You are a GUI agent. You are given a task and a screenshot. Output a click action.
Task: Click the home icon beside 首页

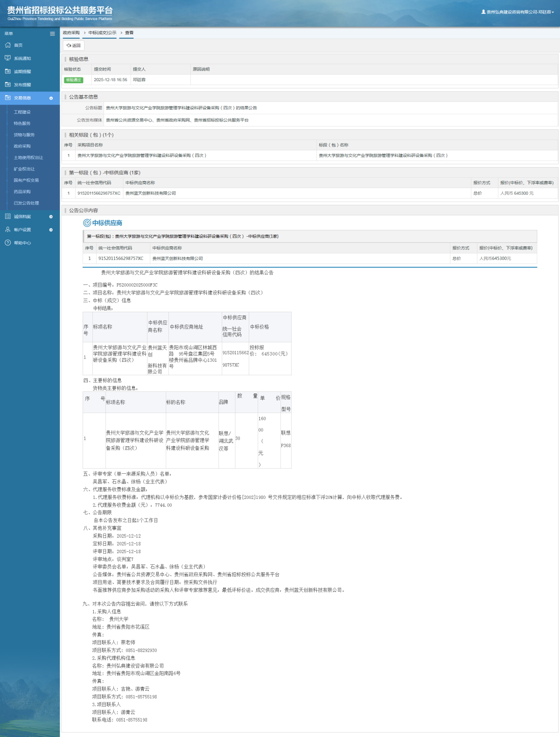pyautogui.click(x=7, y=45)
